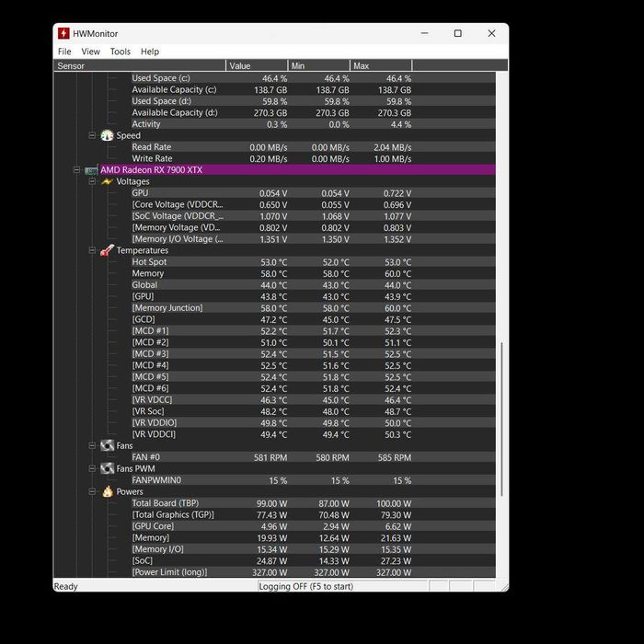The height and width of the screenshot is (644, 644).
Task: Click the Sensor column header
Action: coord(140,65)
